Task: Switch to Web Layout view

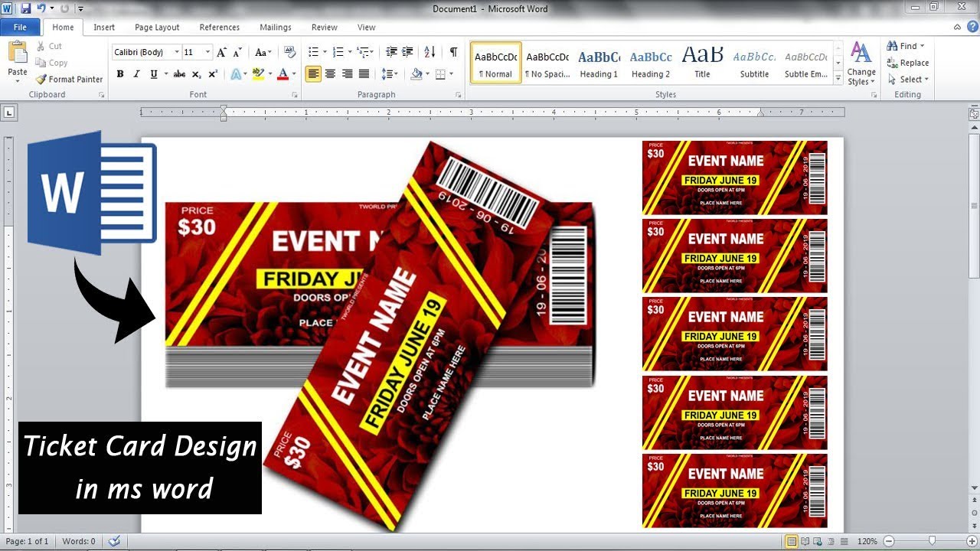Action: tap(817, 541)
